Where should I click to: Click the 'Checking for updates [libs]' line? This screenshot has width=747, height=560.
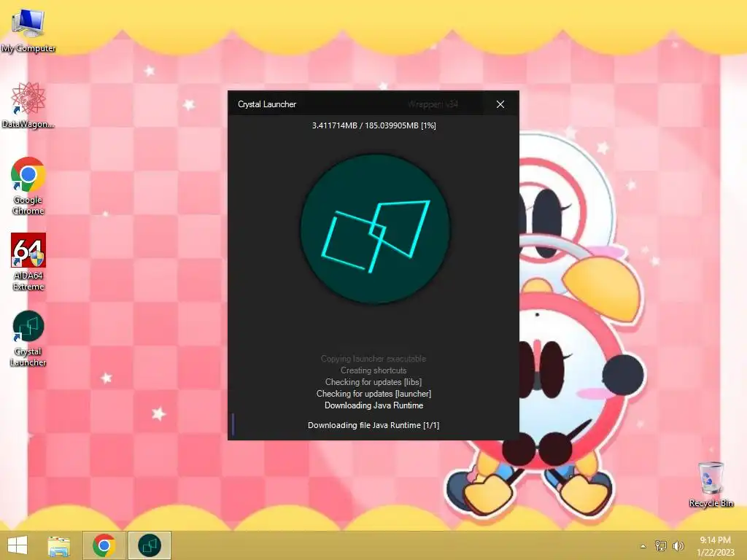(x=373, y=382)
